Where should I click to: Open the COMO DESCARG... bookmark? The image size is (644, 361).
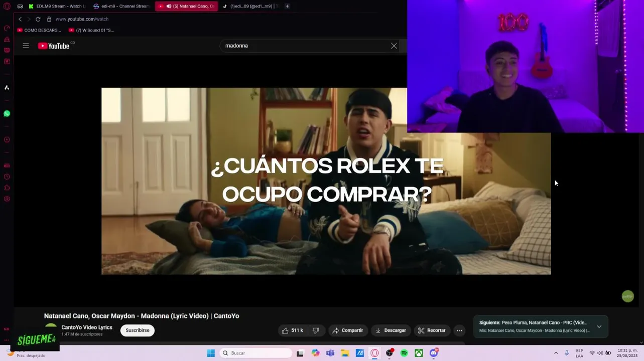coord(39,30)
